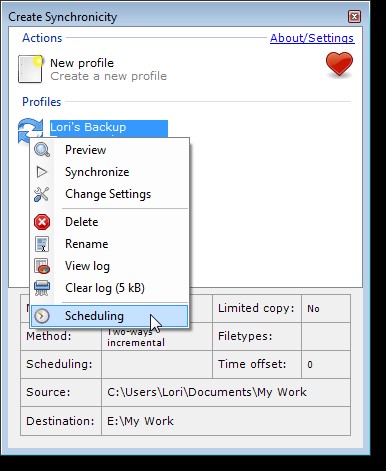Select Delete in the context menu
Image resolution: width=386 pixels, height=471 pixels.
pyautogui.click(x=110, y=222)
